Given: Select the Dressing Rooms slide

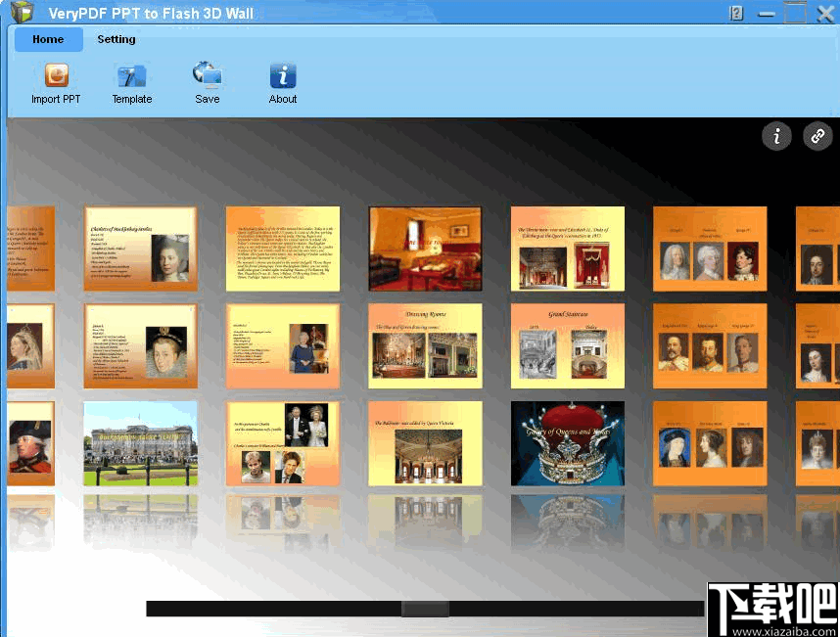Looking at the screenshot, I should click(x=425, y=345).
